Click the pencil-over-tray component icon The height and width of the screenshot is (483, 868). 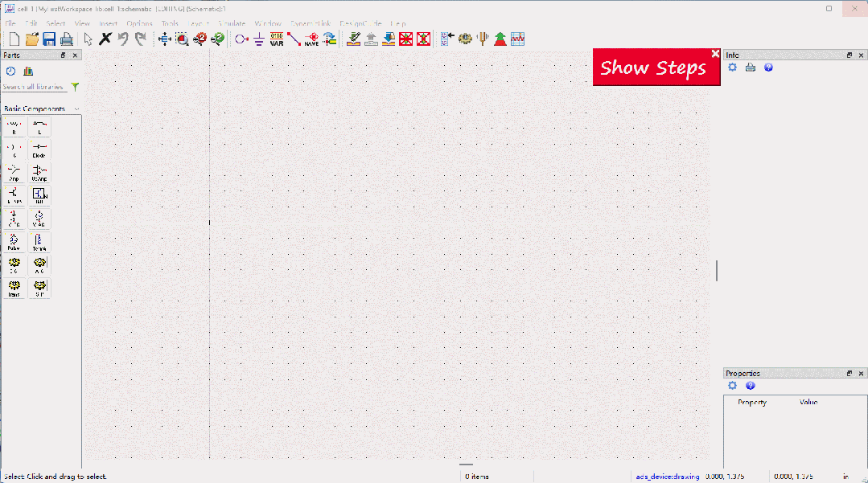[354, 39]
